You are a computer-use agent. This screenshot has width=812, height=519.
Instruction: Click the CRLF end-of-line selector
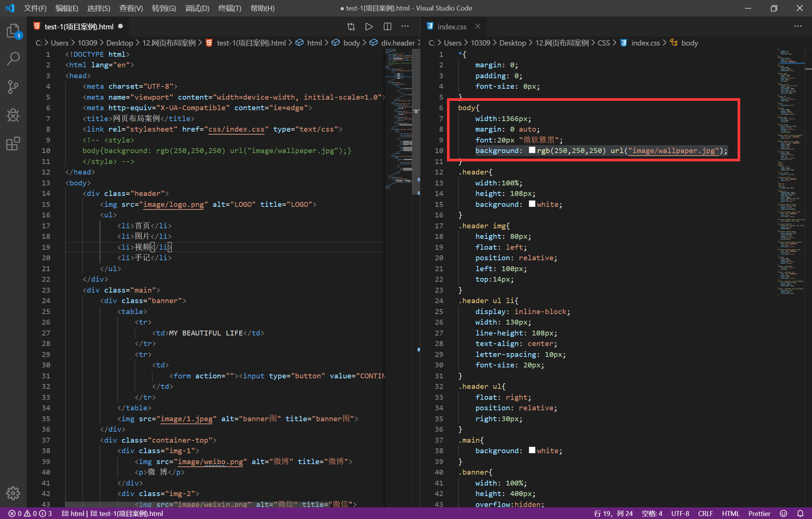pos(706,513)
